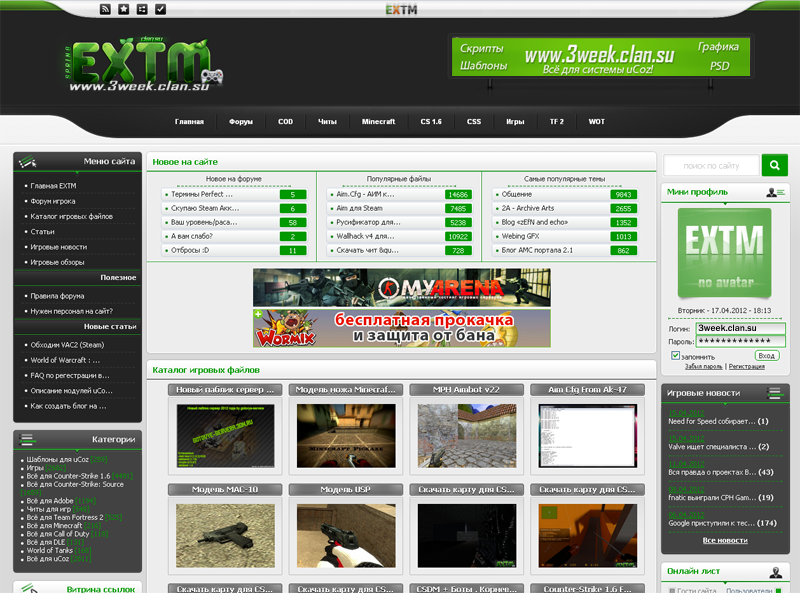800x593 pixels.
Task: Click the share icon in top bar
Action: (x=142, y=10)
